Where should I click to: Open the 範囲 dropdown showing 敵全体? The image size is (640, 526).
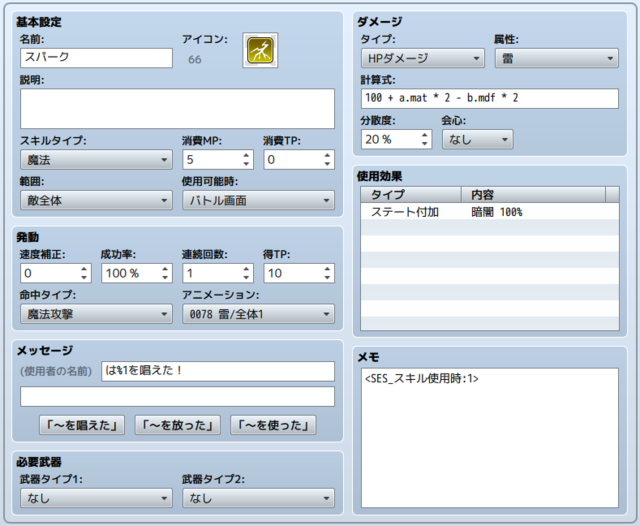tap(96, 200)
